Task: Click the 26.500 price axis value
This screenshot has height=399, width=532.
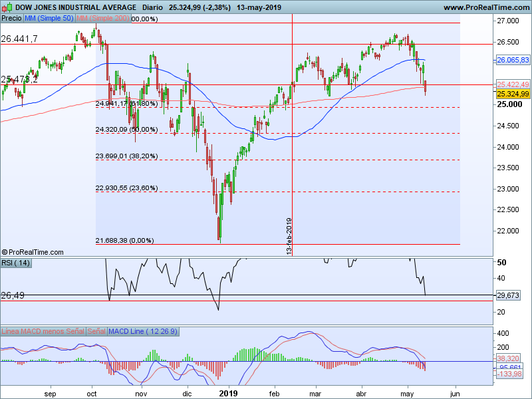Action: pos(508,42)
